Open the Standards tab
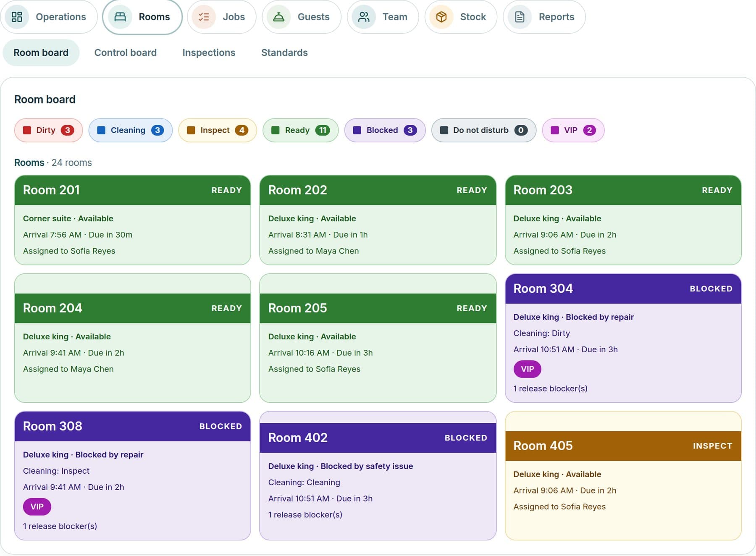Viewport: 756px width, 556px height. (x=284, y=52)
